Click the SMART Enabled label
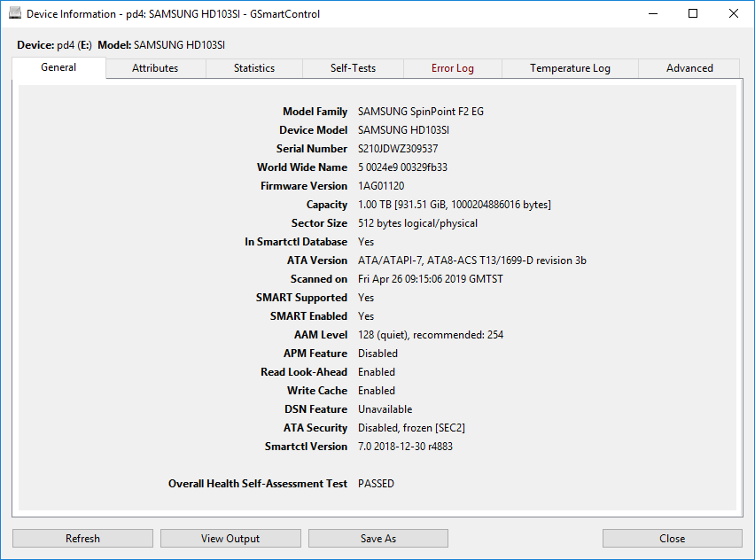Image resolution: width=755 pixels, height=560 pixels. click(308, 316)
